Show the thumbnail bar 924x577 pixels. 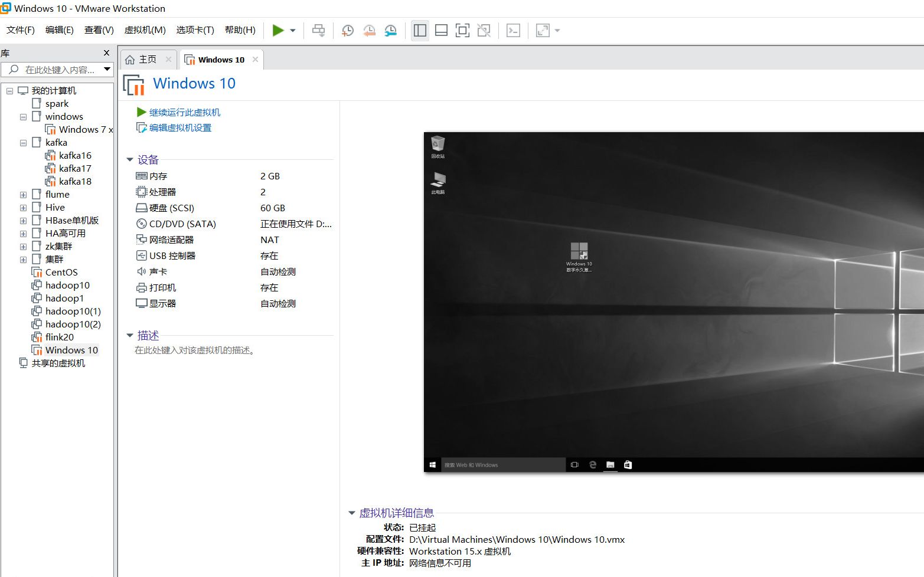[441, 30]
